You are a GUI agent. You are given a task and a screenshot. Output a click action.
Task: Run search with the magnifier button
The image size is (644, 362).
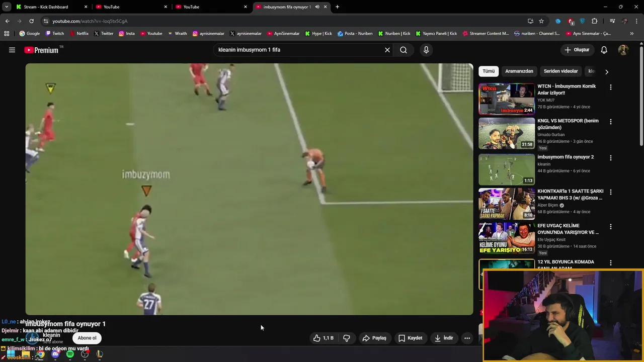pyautogui.click(x=404, y=50)
